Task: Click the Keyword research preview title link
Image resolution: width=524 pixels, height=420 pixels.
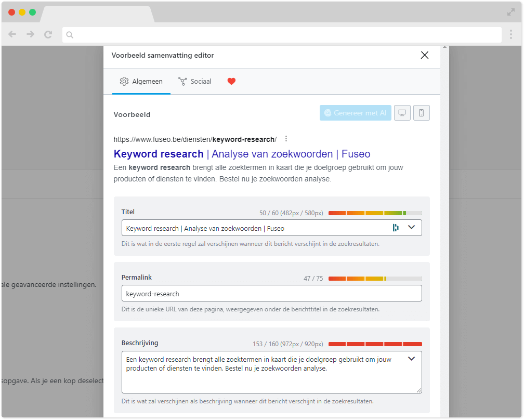Action: tap(242, 154)
